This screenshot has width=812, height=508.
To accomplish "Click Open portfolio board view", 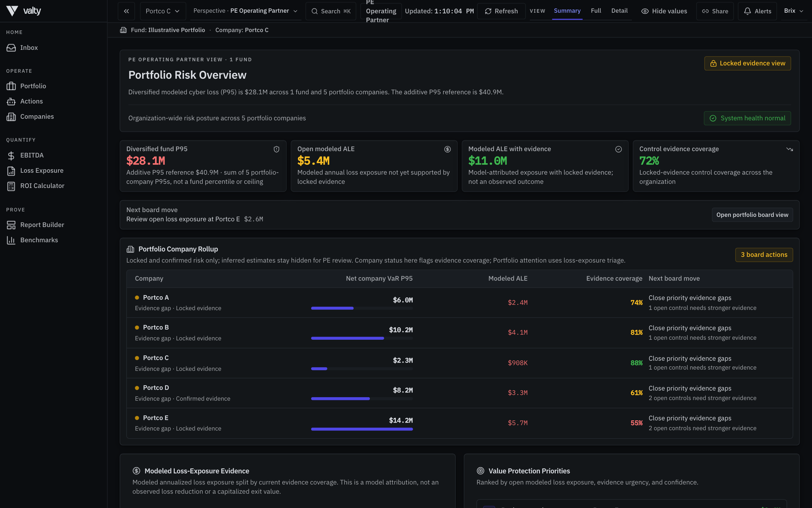I will click(752, 215).
